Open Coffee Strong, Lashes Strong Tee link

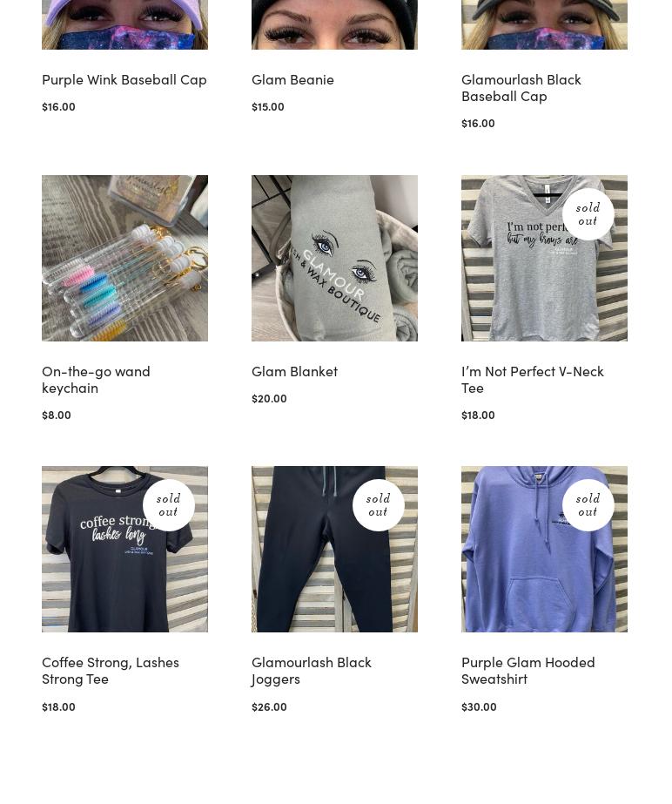coord(111,671)
